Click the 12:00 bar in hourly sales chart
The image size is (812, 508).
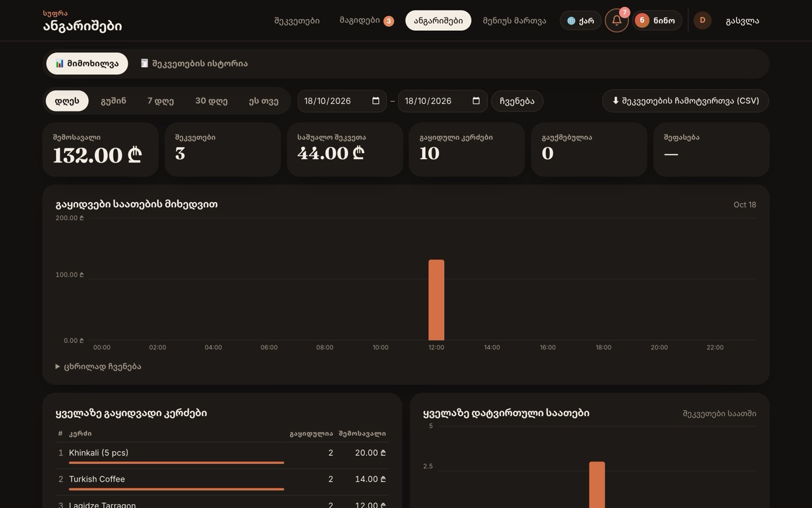coord(436,300)
